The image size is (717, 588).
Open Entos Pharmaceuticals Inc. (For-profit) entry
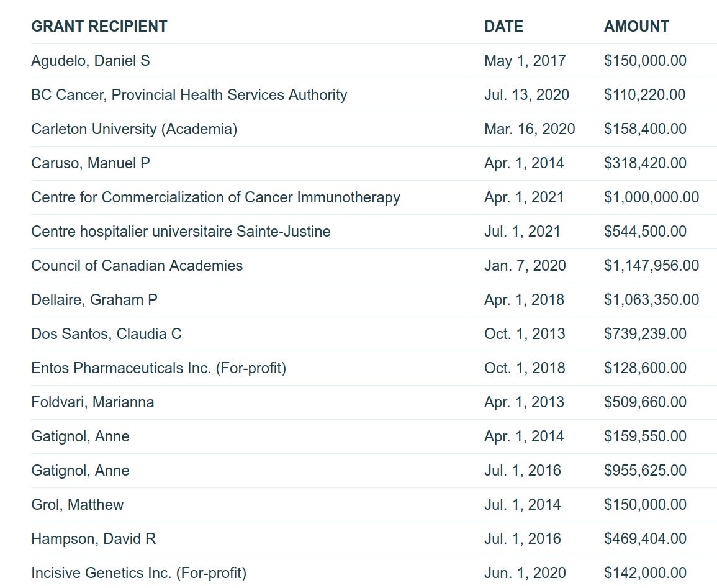point(159,368)
